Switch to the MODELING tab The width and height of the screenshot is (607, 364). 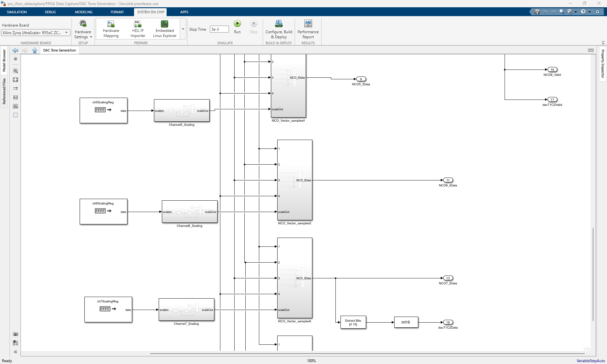pos(83,12)
